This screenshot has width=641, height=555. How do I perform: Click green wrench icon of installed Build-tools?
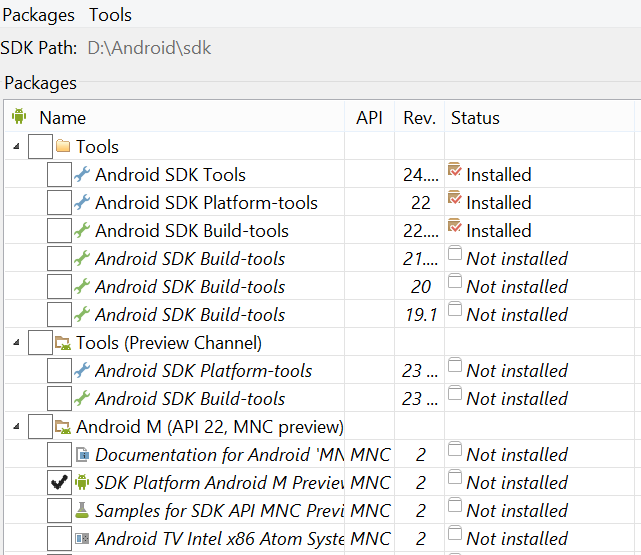point(82,230)
